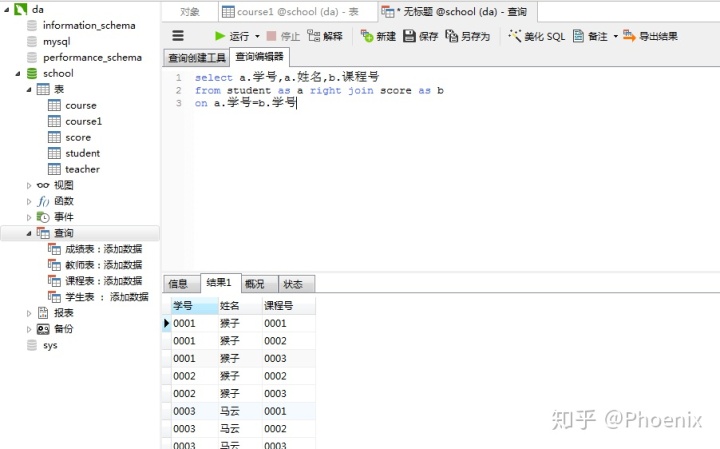Select the student table icon
This screenshot has height=449, width=720.
[x=54, y=153]
